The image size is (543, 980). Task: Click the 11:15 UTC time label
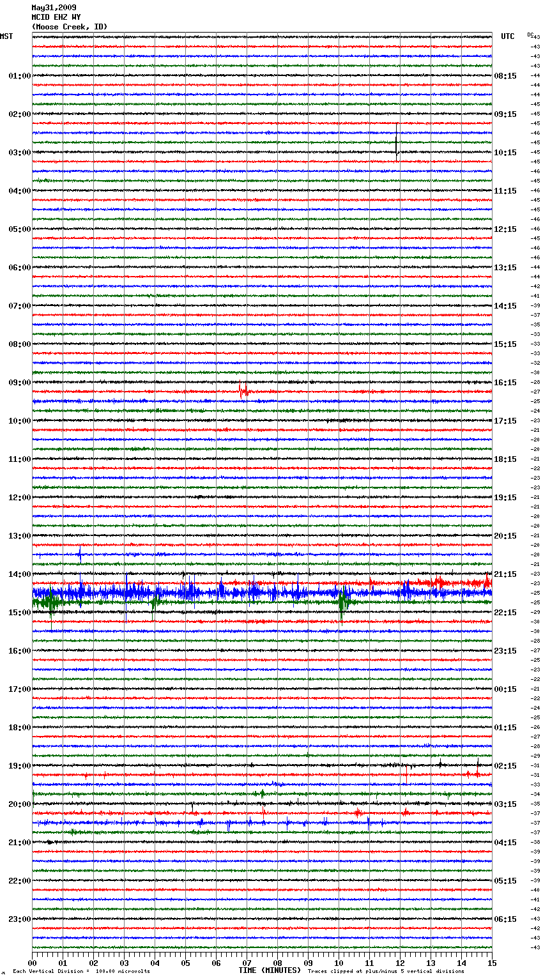tap(505, 191)
